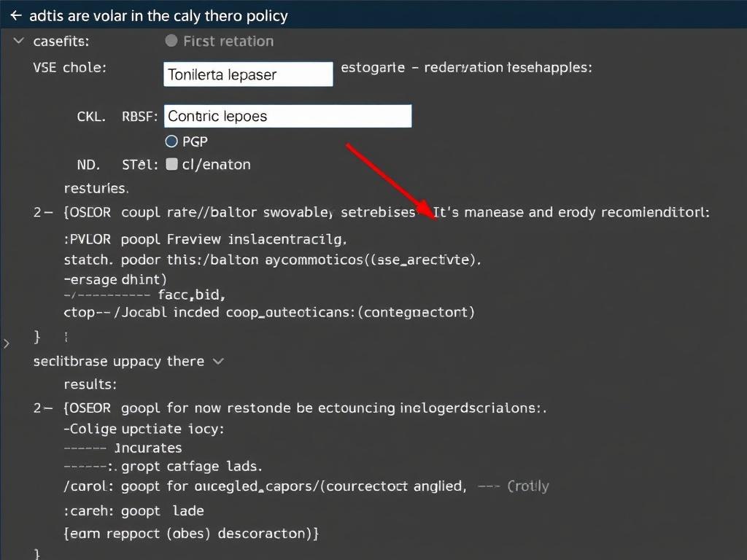This screenshot has width=747, height=560.
Task: Click the "STel:" label
Action: [139, 165]
